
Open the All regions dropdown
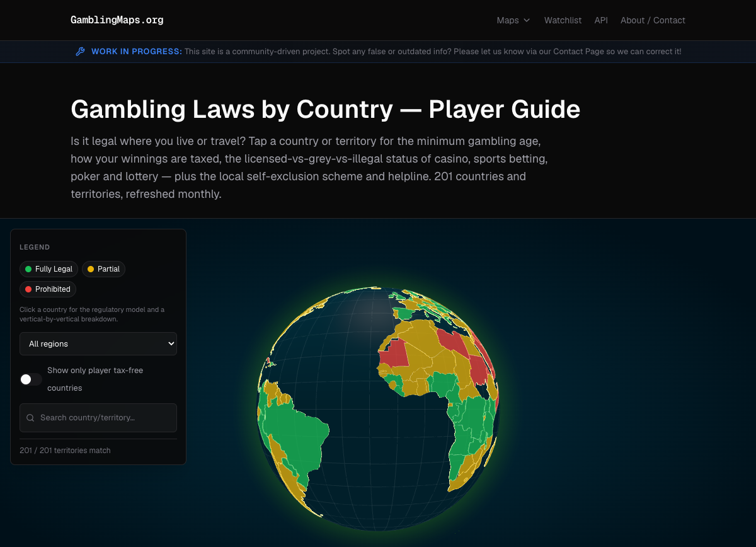[98, 344]
